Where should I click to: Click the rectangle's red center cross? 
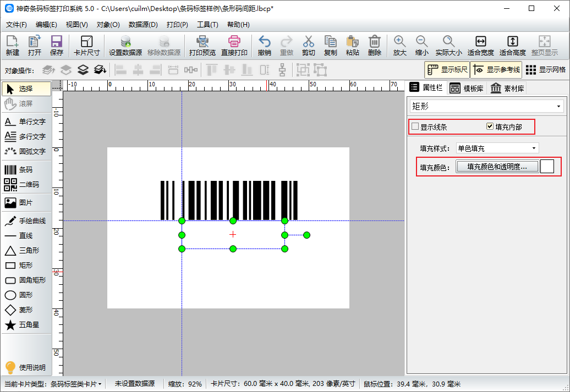[233, 235]
